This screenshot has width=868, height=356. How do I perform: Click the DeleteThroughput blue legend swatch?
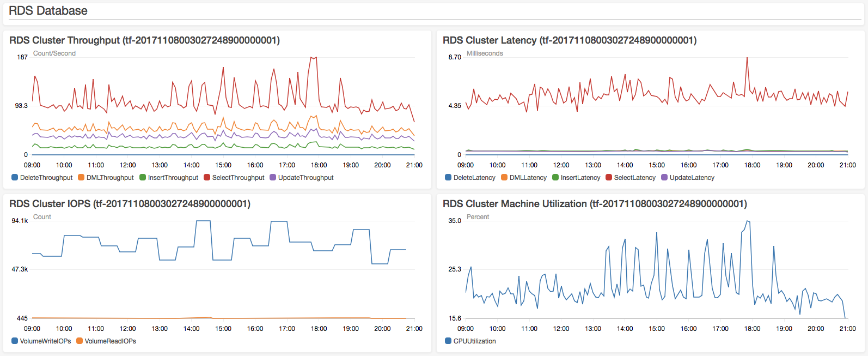[15, 178]
